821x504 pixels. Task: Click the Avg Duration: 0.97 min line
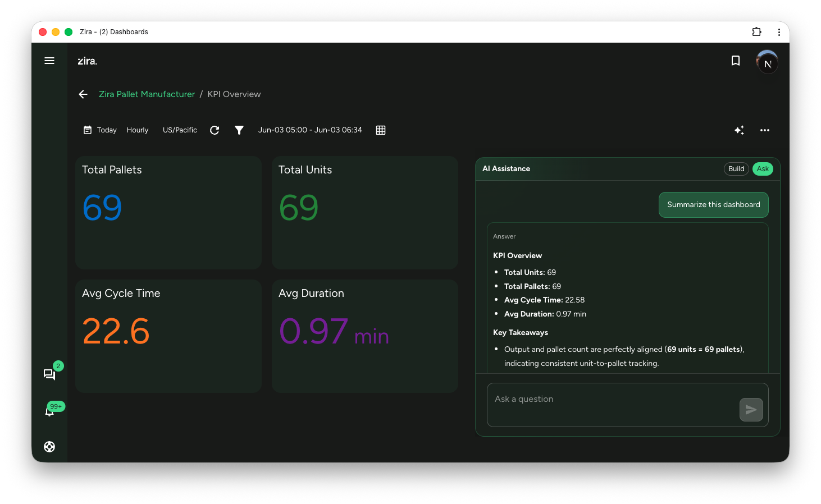pyautogui.click(x=545, y=314)
